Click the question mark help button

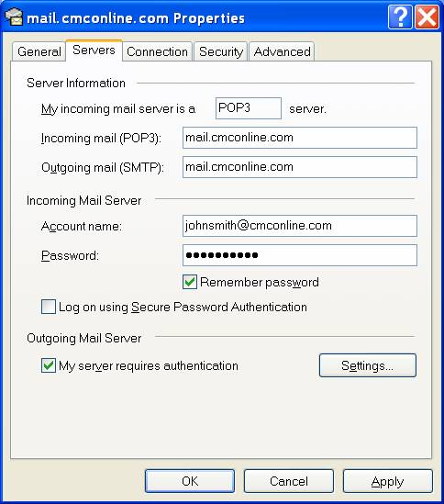click(x=400, y=17)
